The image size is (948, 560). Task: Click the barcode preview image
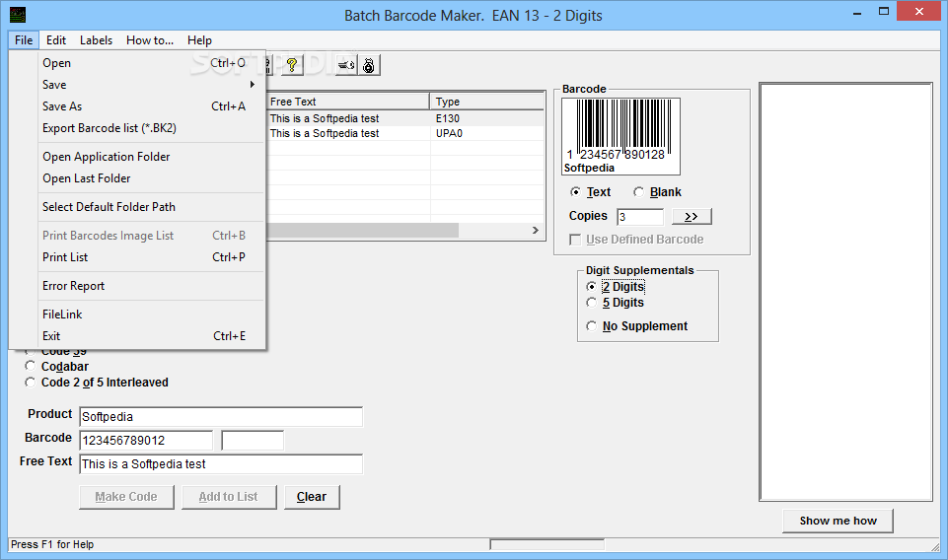pos(620,136)
